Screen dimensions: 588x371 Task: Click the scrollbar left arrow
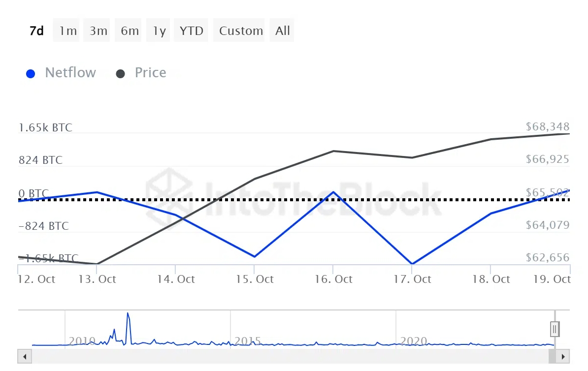(23, 356)
